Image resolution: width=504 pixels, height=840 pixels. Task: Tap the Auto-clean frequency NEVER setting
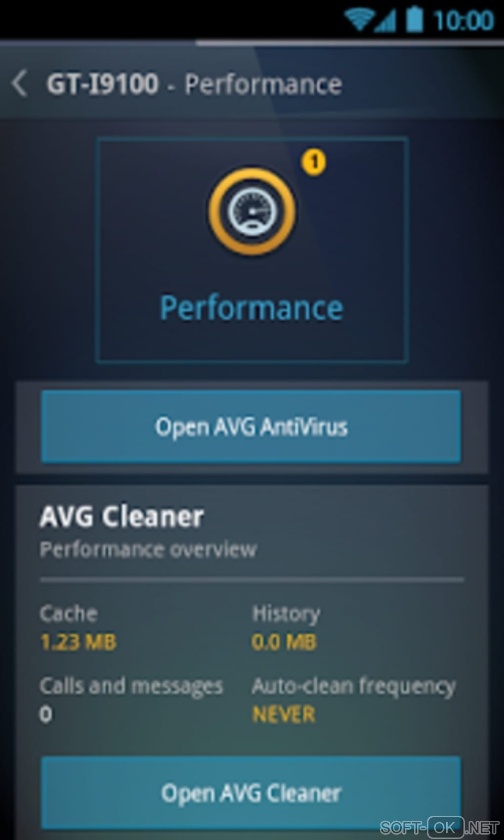[x=284, y=714]
